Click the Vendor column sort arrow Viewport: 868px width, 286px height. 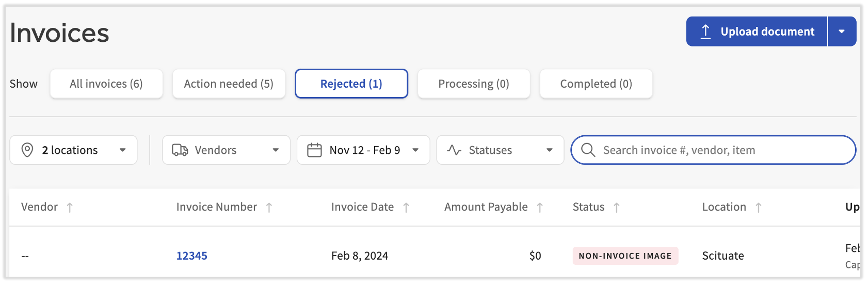pos(70,208)
